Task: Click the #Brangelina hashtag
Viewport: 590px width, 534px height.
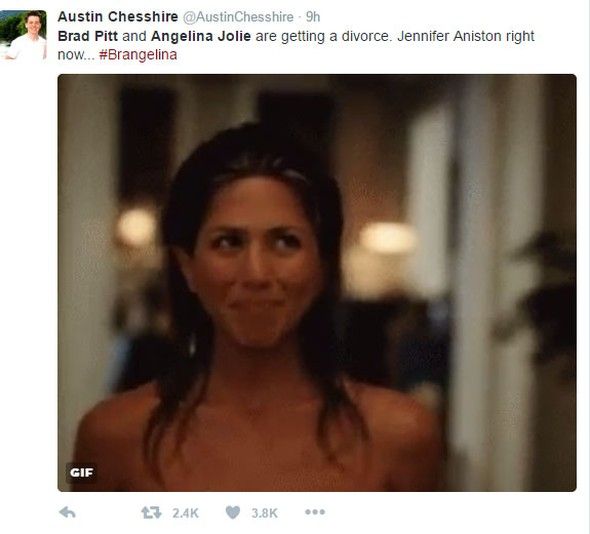Action: click(x=138, y=55)
